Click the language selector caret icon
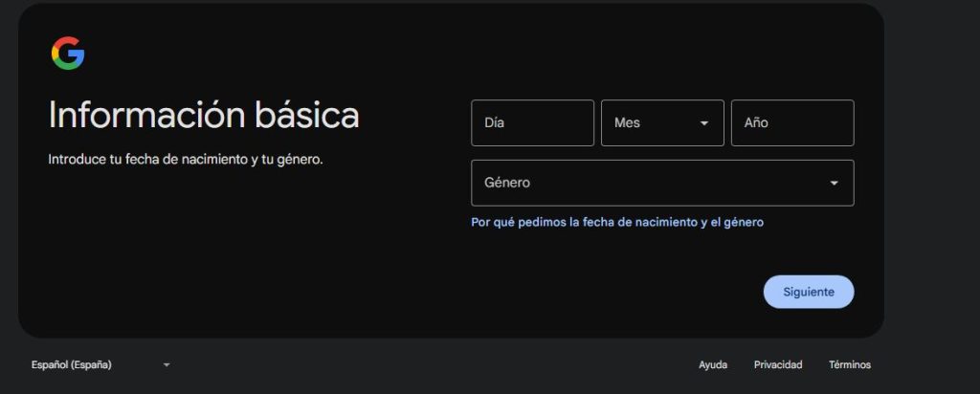 click(x=166, y=364)
